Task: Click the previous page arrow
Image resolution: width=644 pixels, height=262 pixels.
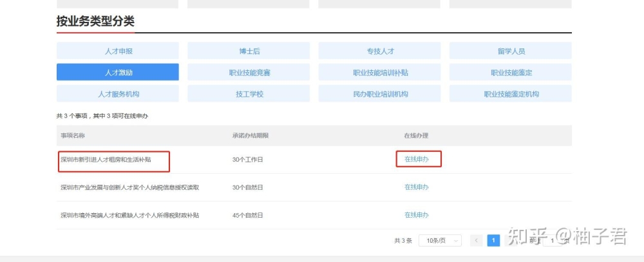Action: pyautogui.click(x=477, y=241)
